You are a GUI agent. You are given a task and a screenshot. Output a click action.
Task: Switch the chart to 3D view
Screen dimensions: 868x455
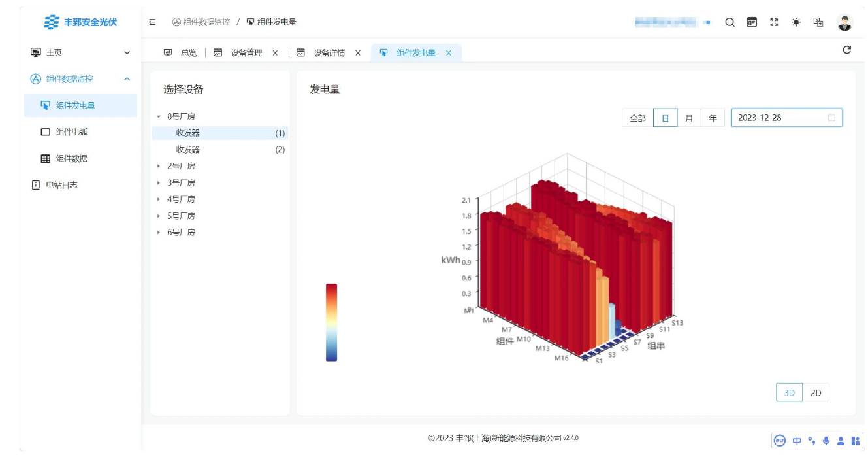790,393
